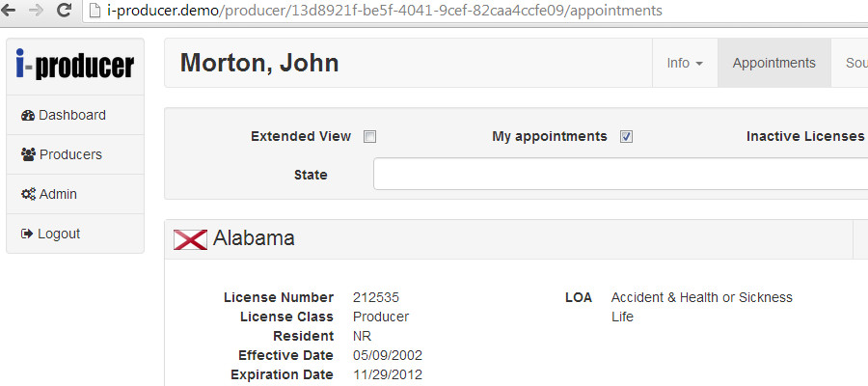Viewport: 868px width, 386px height.
Task: Click the Alabama section heading
Action: (254, 238)
